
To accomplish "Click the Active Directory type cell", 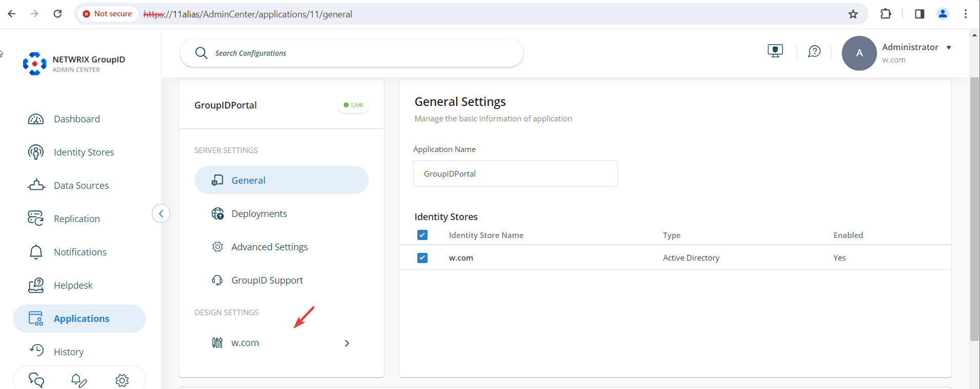I will click(x=691, y=258).
